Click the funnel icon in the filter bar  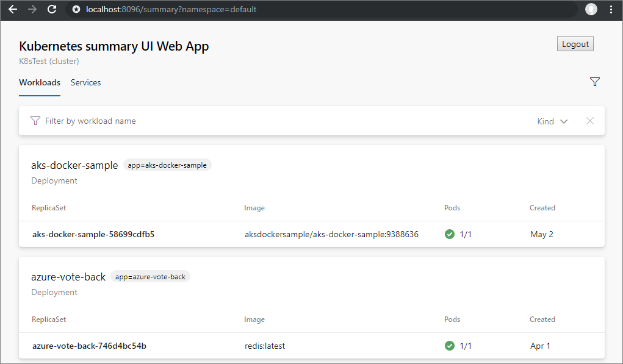[x=35, y=121]
